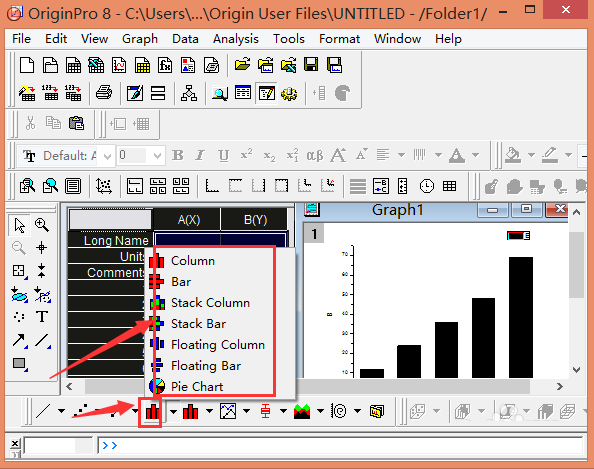The height and width of the screenshot is (469, 594).
Task: Open the Window menu
Action: pyautogui.click(x=397, y=39)
